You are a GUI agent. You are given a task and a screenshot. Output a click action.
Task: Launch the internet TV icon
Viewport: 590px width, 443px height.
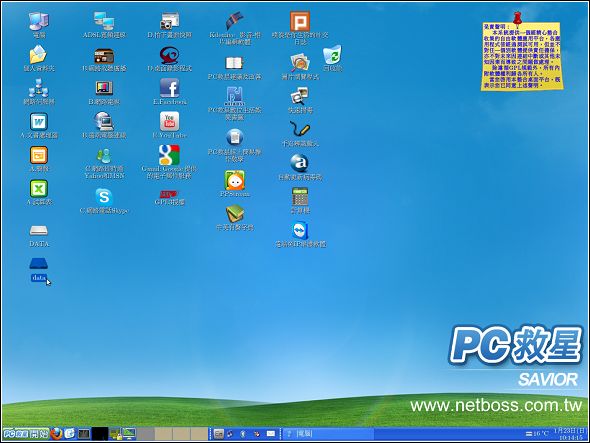click(104, 88)
